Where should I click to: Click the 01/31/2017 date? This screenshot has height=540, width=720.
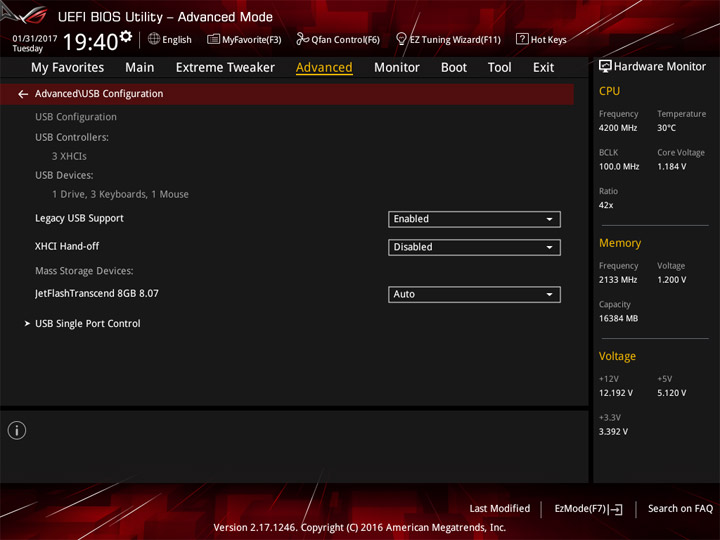point(35,39)
